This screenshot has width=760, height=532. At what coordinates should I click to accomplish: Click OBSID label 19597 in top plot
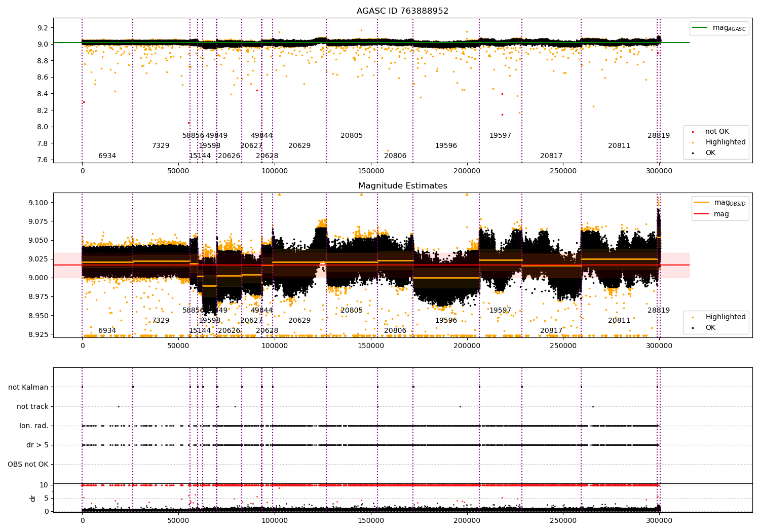click(500, 136)
